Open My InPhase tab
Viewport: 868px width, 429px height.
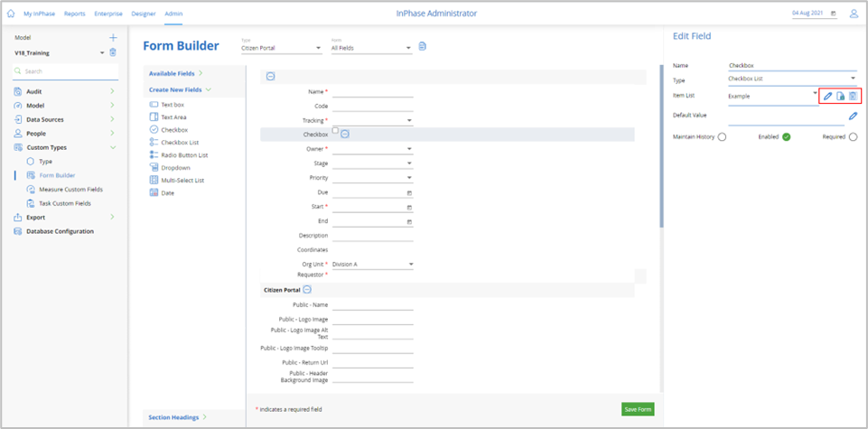(39, 14)
